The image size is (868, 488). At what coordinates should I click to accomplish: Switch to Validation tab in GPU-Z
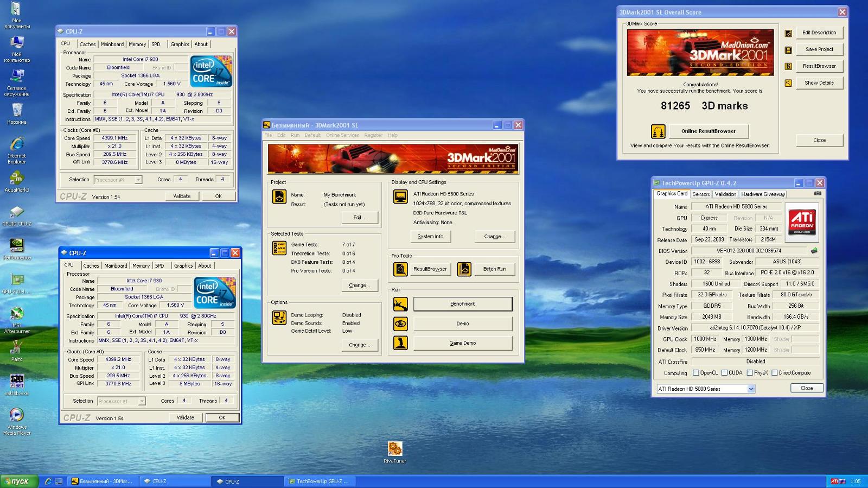(x=725, y=194)
